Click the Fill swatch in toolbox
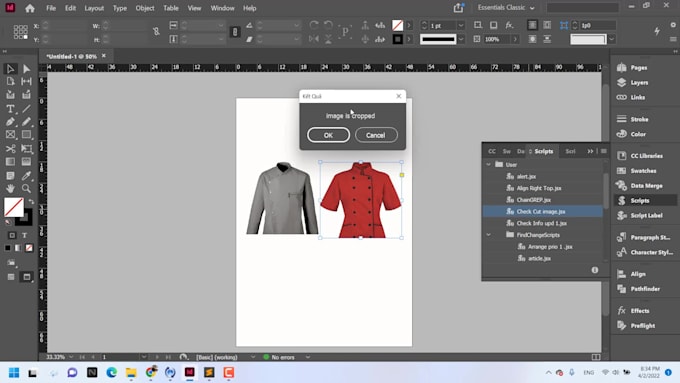 (x=13, y=206)
